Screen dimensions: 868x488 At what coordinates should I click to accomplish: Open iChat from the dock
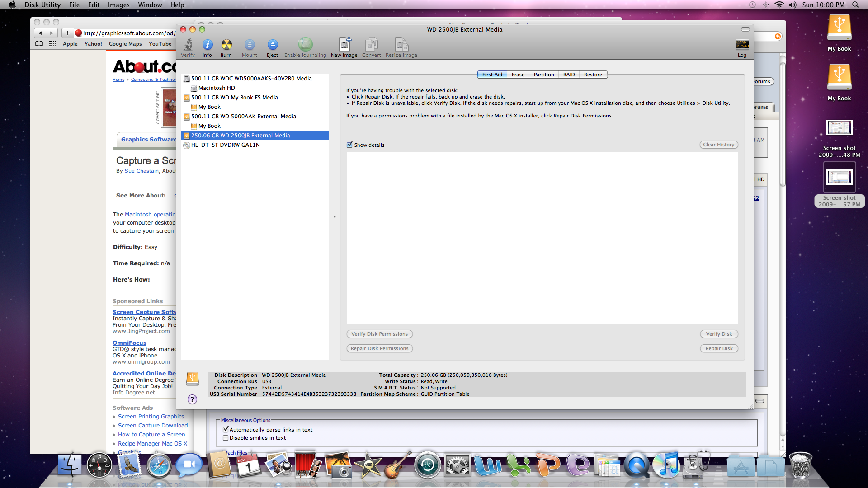pyautogui.click(x=189, y=465)
